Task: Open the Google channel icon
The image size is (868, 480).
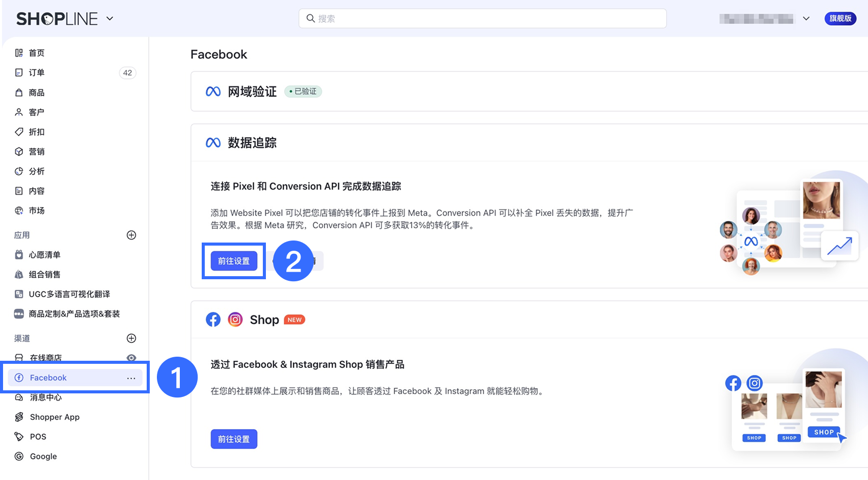Action: [x=19, y=457]
